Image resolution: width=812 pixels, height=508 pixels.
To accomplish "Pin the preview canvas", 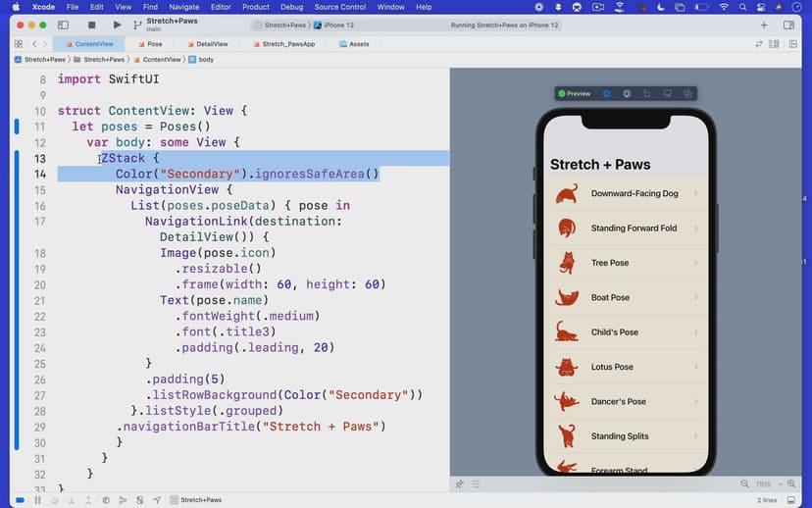I will (459, 483).
